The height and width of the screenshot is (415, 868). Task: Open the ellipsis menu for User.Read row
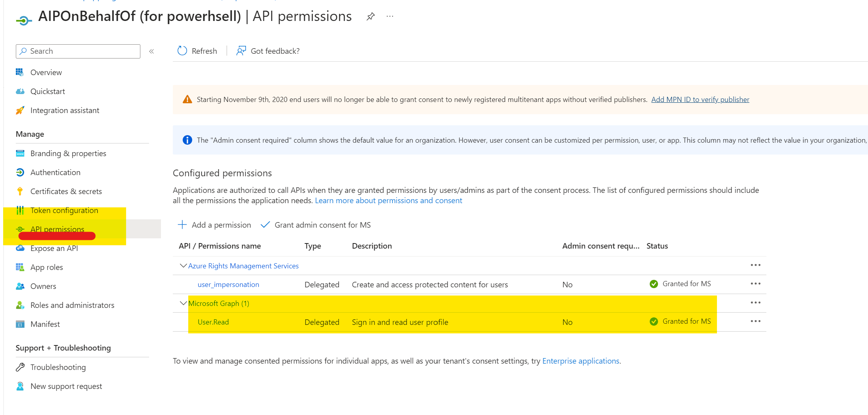point(755,321)
